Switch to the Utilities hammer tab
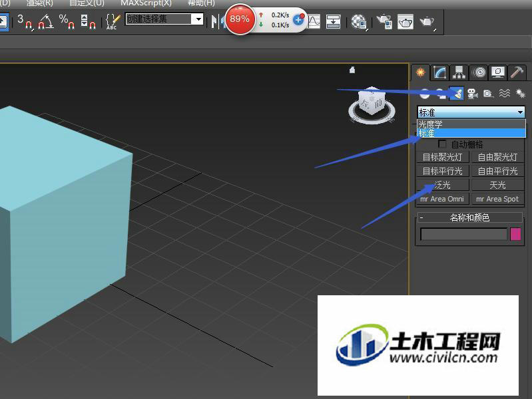The image size is (532, 399). click(x=517, y=72)
